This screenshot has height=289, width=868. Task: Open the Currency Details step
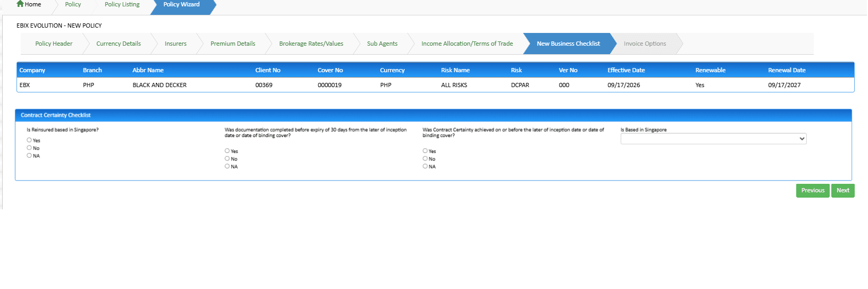(x=119, y=44)
